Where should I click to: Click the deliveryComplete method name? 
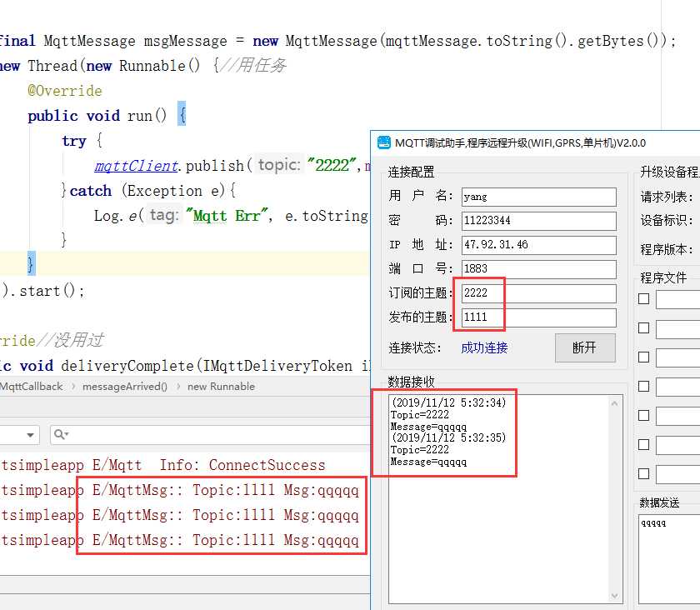pyautogui.click(x=127, y=366)
